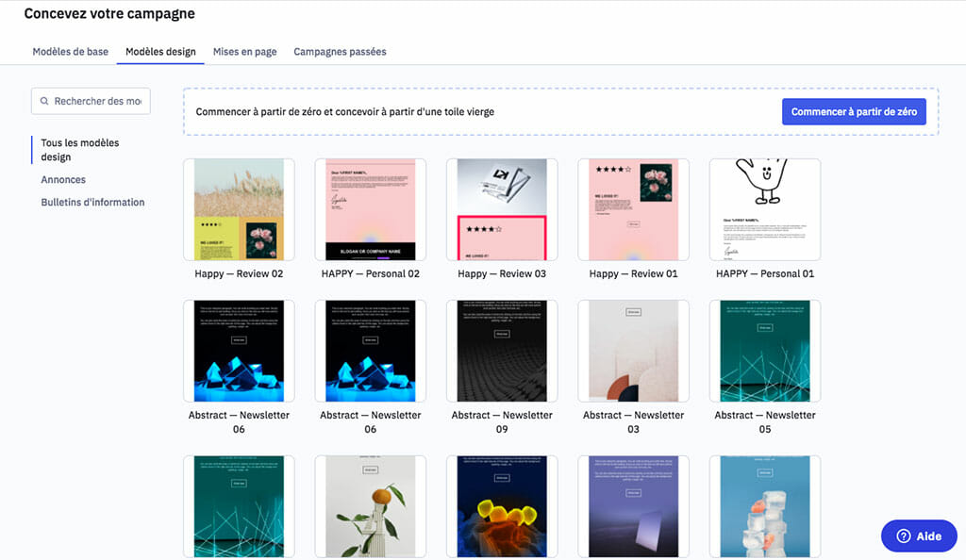Click the magnifier icon in the search field
The image size is (966, 560).
tap(42, 101)
